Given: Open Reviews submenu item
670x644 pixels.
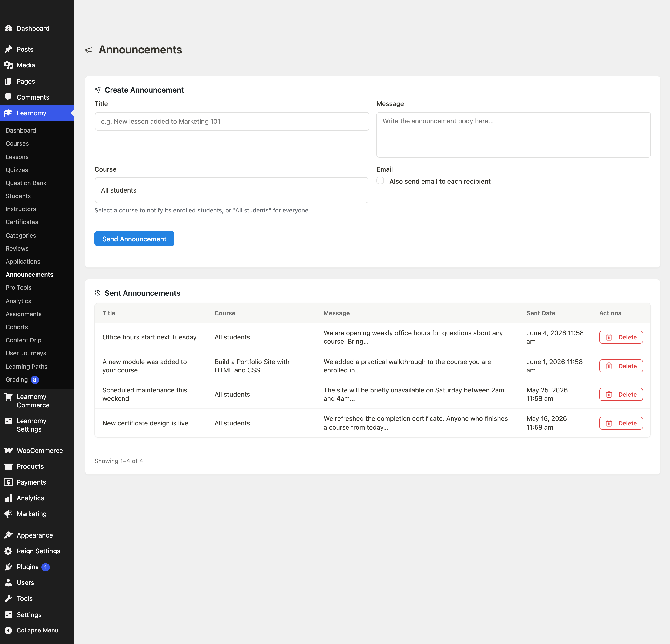Looking at the screenshot, I should pos(17,248).
